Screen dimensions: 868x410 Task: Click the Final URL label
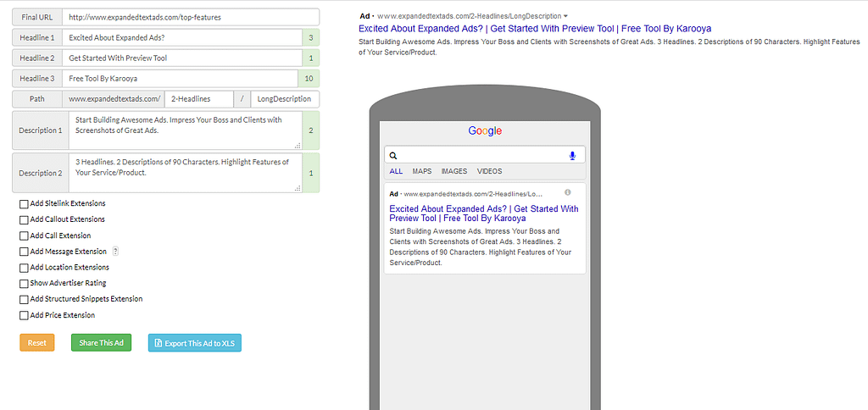[x=37, y=17]
